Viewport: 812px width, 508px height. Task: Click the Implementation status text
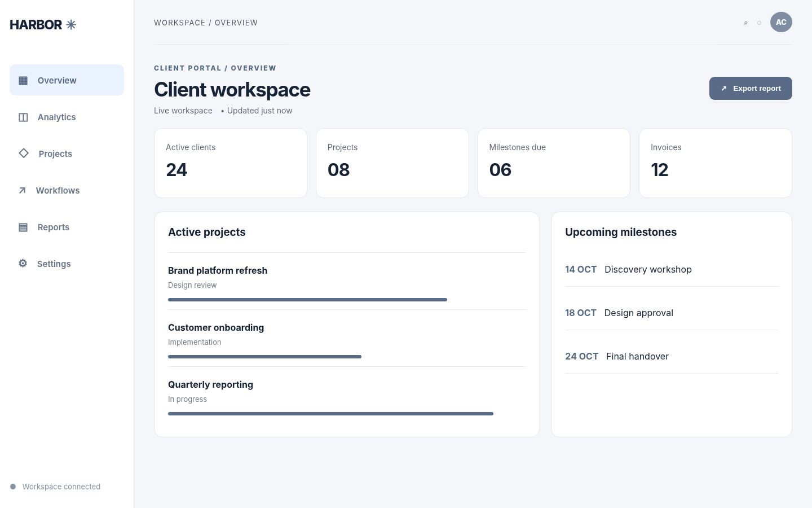pos(195,342)
